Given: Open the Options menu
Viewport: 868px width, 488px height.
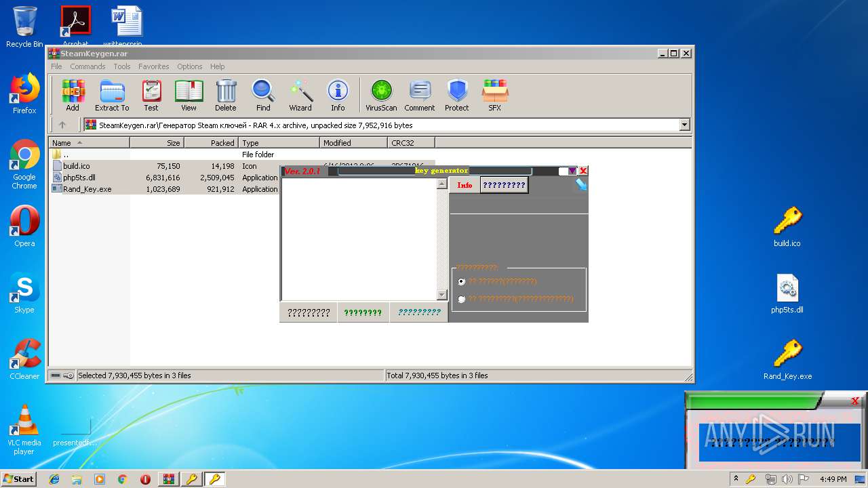Looking at the screenshot, I should (190, 66).
